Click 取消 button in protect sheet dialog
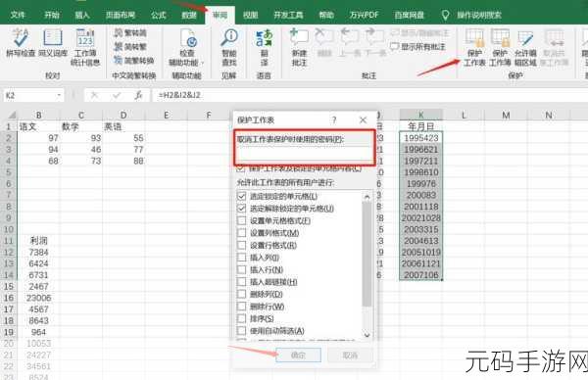The image size is (588, 380). [x=350, y=355]
